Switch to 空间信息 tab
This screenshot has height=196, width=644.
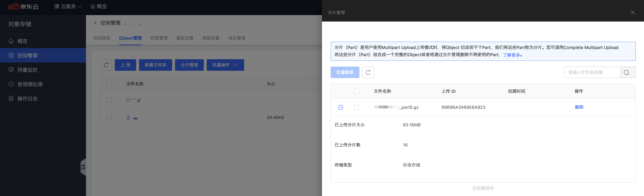point(102,38)
